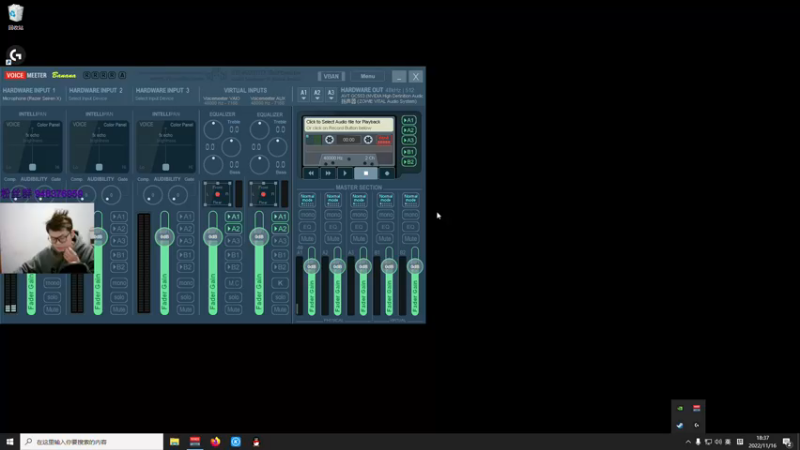
Task: Click Hardware Input 3 fader gain knob
Action: (x=164, y=237)
